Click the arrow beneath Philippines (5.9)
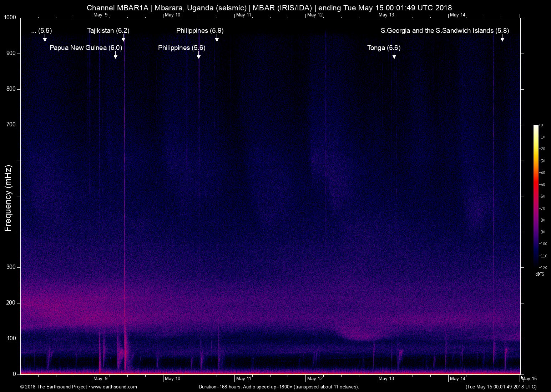551x392 pixels. [x=217, y=39]
